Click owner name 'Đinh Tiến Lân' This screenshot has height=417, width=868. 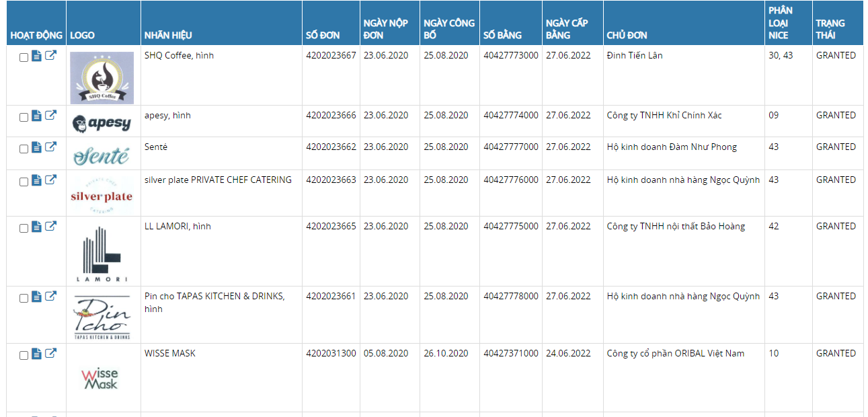[634, 55]
